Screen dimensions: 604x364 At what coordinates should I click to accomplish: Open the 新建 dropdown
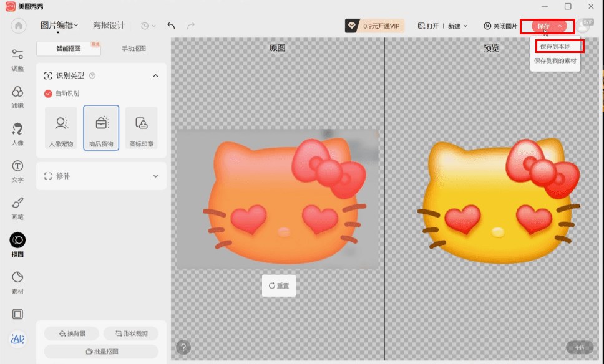[x=457, y=26]
